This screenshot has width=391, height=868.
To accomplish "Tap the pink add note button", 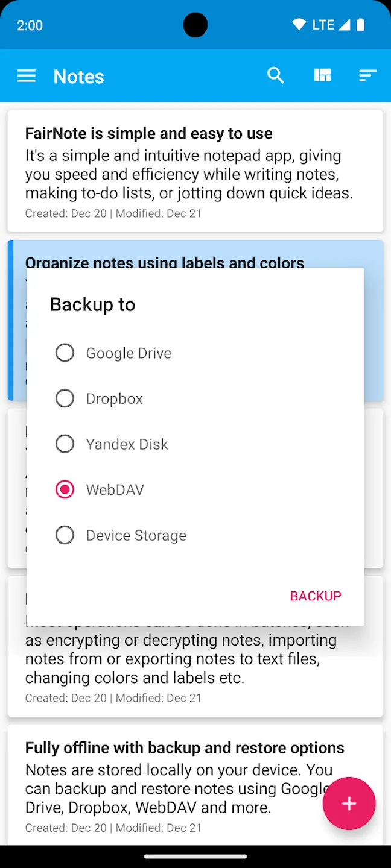I will [349, 804].
